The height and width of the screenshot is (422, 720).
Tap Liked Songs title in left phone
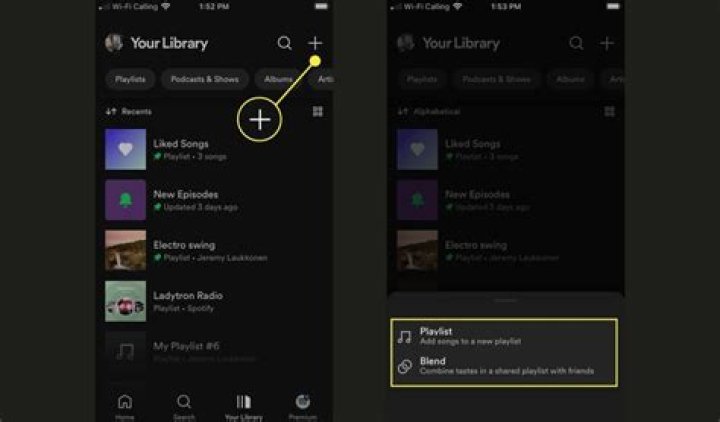pos(181,144)
